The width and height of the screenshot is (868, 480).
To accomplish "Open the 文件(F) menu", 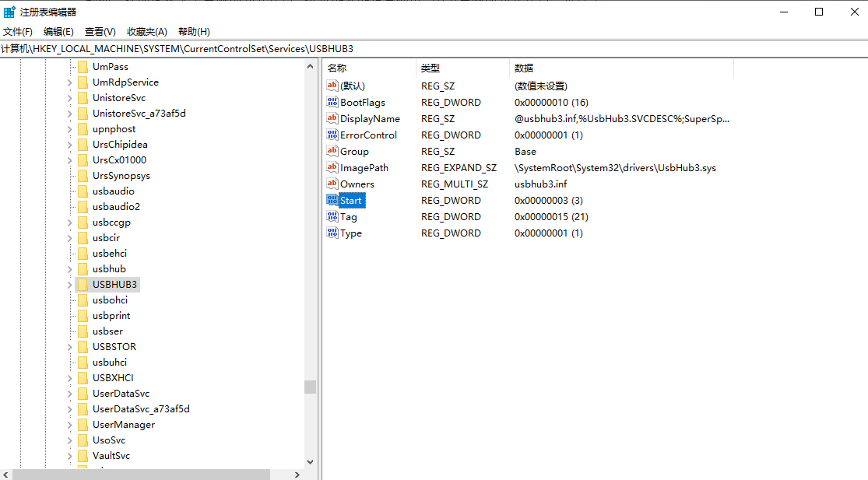I will click(x=18, y=32).
